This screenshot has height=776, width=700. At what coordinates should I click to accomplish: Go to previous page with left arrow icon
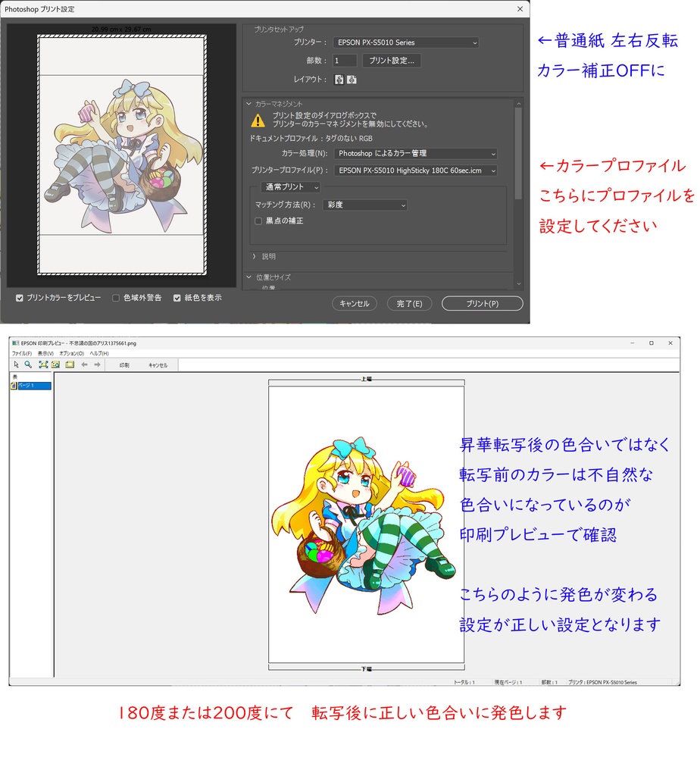coord(85,365)
